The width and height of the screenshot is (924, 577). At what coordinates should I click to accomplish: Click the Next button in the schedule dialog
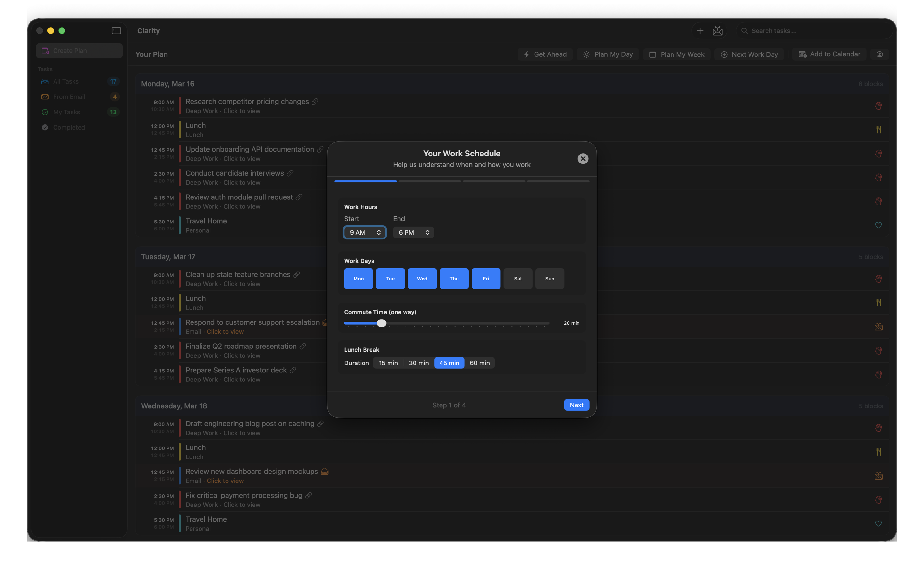coord(576,405)
